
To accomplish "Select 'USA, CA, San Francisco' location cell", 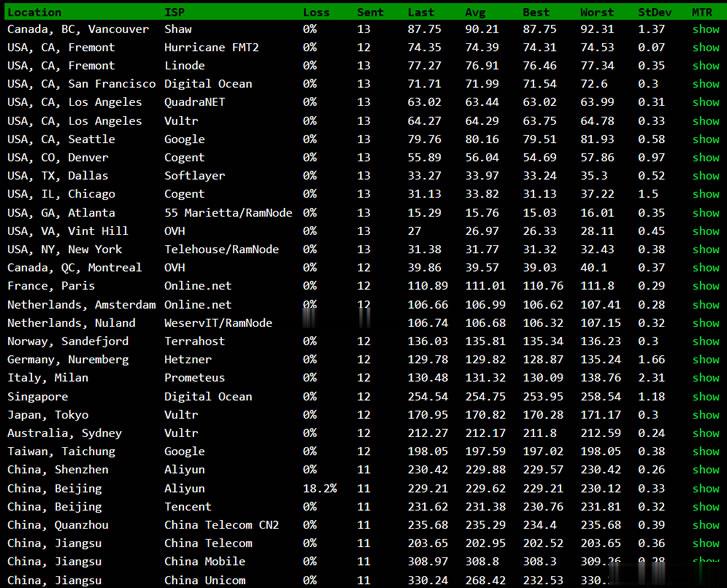I will pos(82,84).
